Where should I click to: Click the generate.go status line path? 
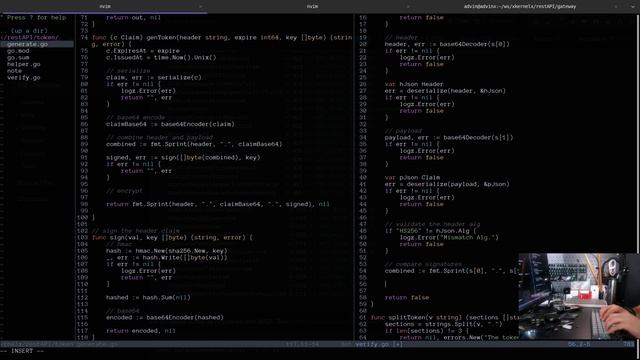click(59, 344)
